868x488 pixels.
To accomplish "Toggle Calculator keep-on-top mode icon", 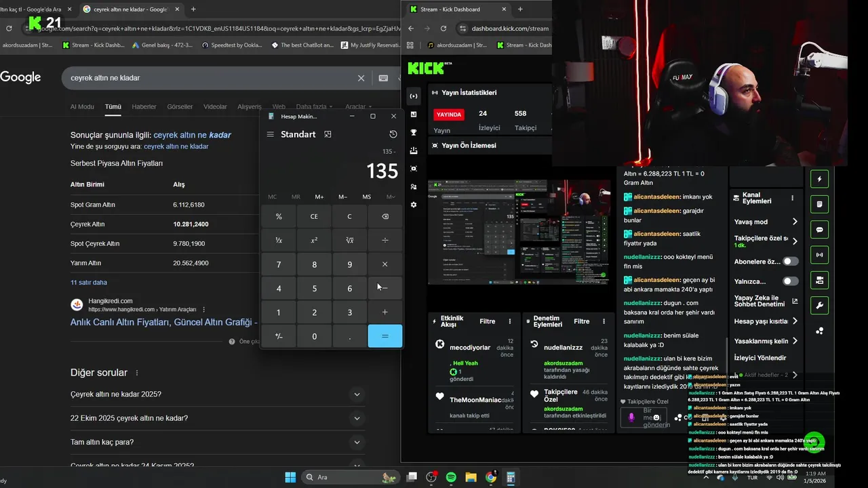I will [328, 134].
